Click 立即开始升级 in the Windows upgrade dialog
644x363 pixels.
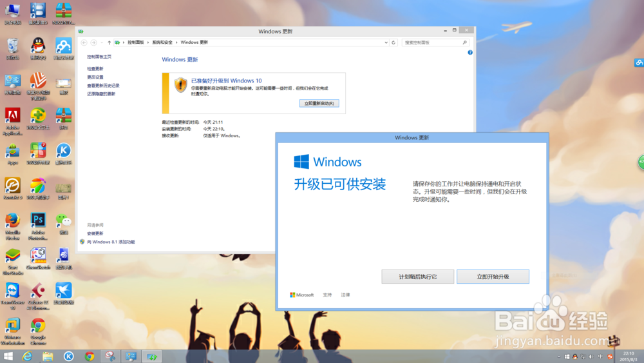(x=493, y=277)
